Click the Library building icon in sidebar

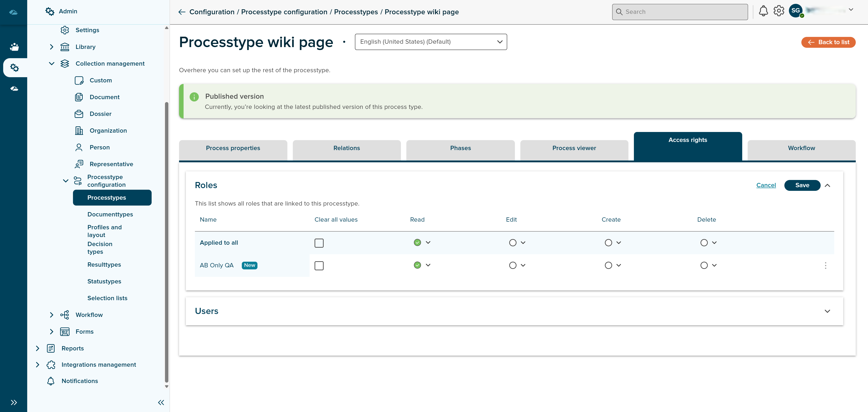(x=65, y=47)
